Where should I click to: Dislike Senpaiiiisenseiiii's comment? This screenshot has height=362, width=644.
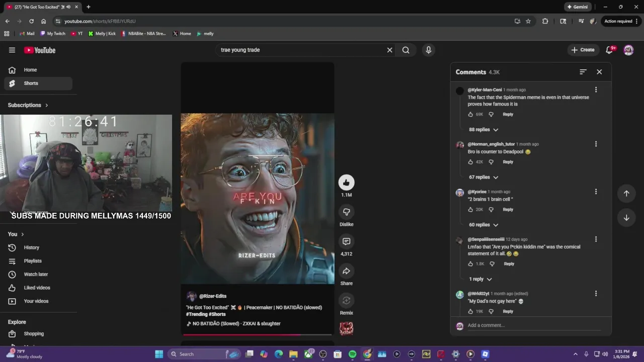tap(492, 263)
